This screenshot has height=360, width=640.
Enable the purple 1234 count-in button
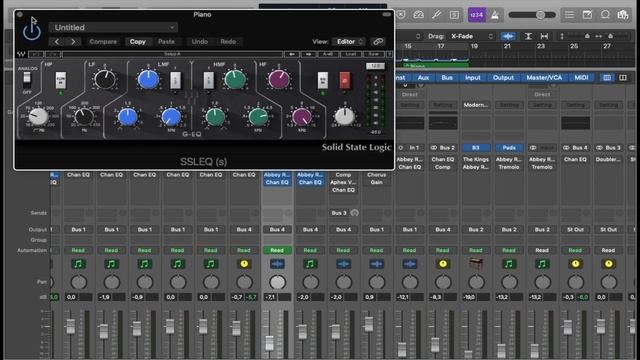click(476, 15)
